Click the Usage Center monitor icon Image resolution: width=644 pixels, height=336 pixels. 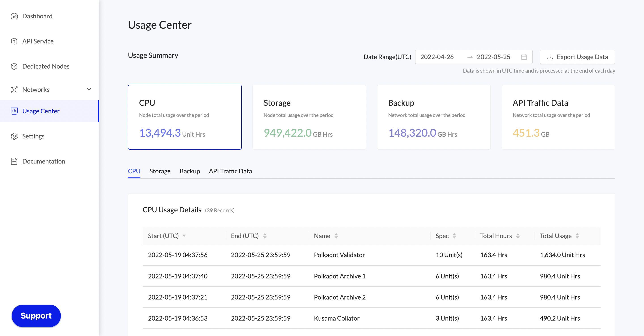(14, 111)
